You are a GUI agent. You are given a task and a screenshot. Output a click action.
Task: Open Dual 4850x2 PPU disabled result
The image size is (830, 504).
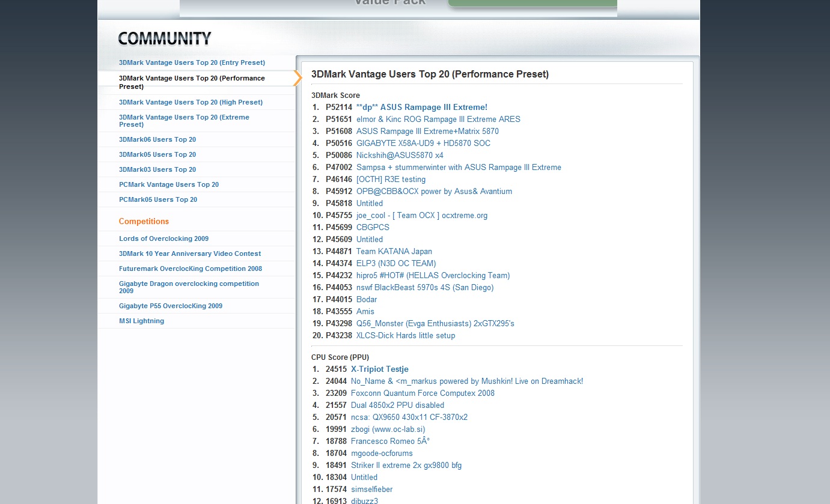tap(397, 405)
